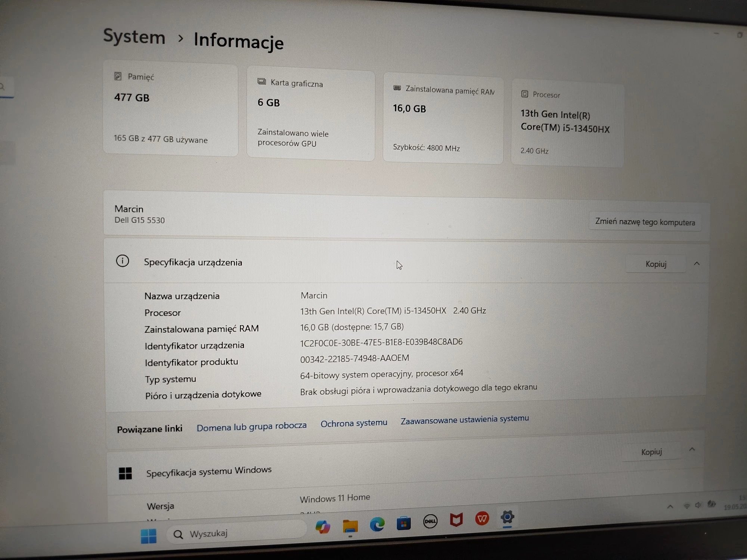Click the Pióro i urządzenia dotykowe label

[203, 395]
